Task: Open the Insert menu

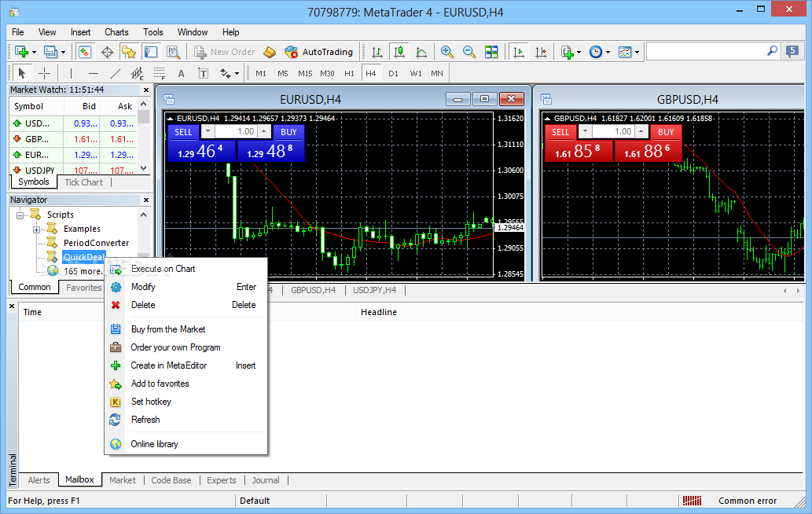Action: point(80,32)
